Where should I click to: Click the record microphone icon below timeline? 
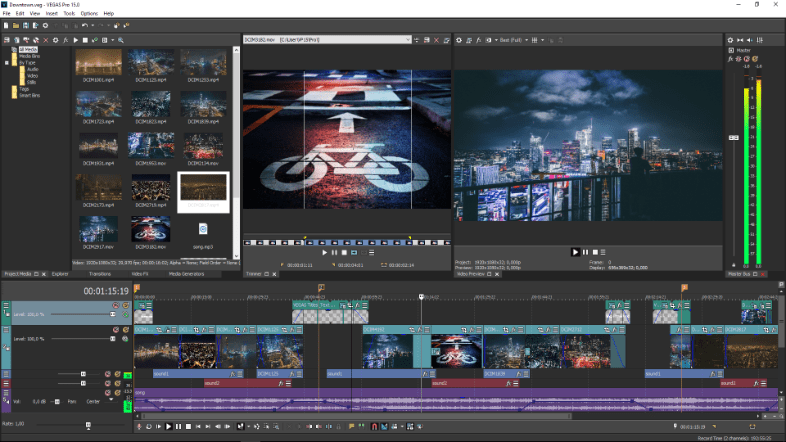(140, 427)
